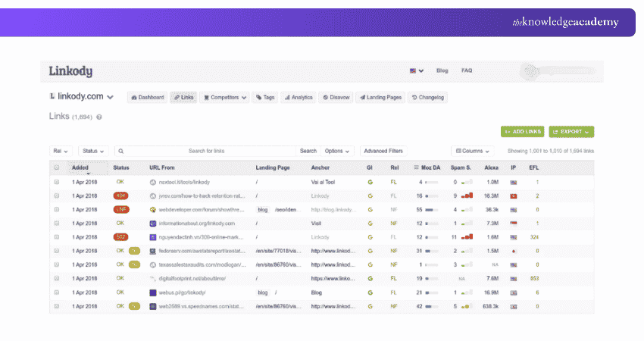
Task: Open the Disavow tab
Action: click(336, 97)
